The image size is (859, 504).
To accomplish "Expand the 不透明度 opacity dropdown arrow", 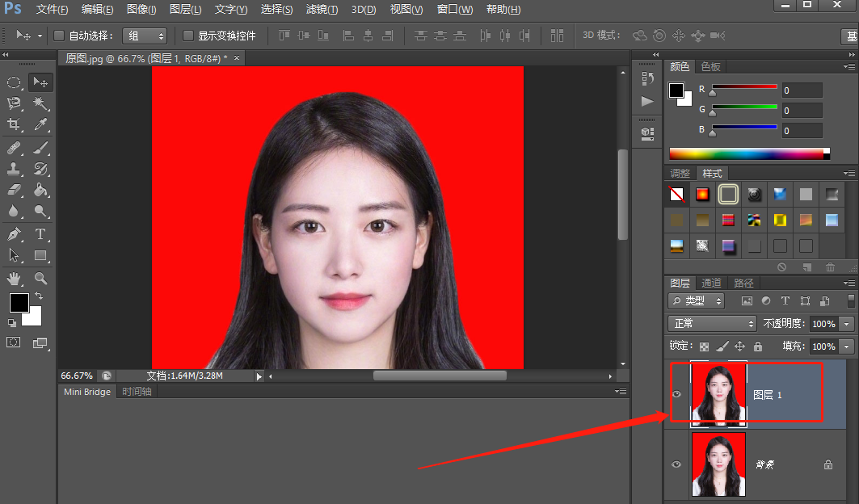I will 846,323.
